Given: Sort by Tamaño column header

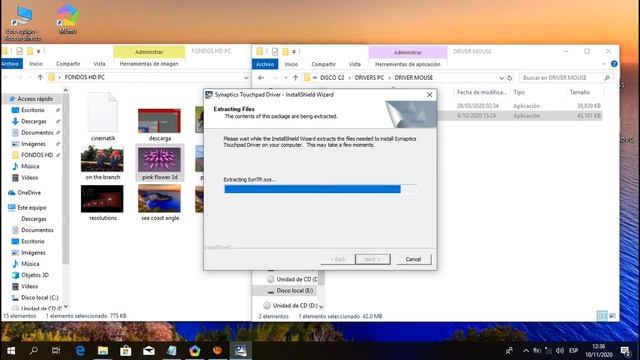Looking at the screenshot, I should [x=580, y=92].
